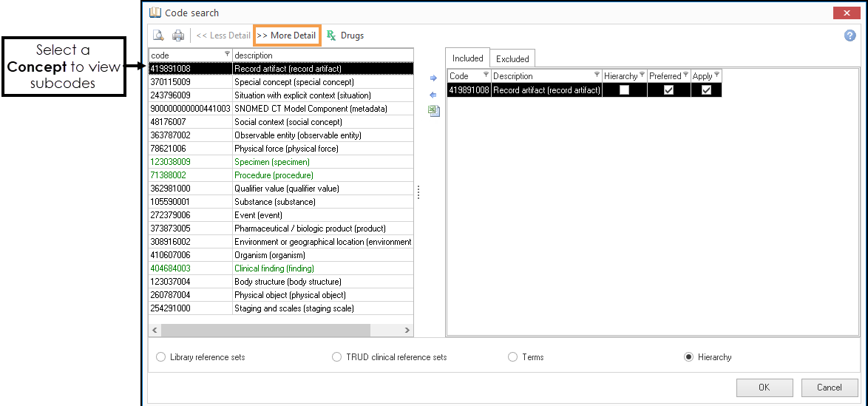Viewport: 868px width, 406px height.
Task: Click right arrow to include code
Action: (433, 78)
